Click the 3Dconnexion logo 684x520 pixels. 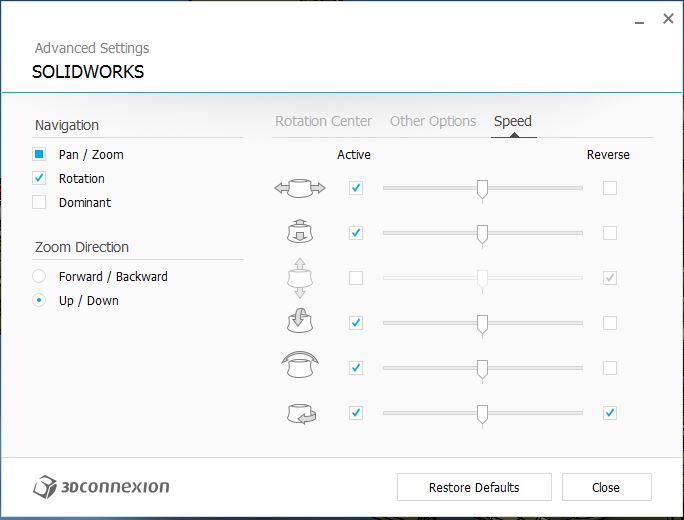click(101, 487)
